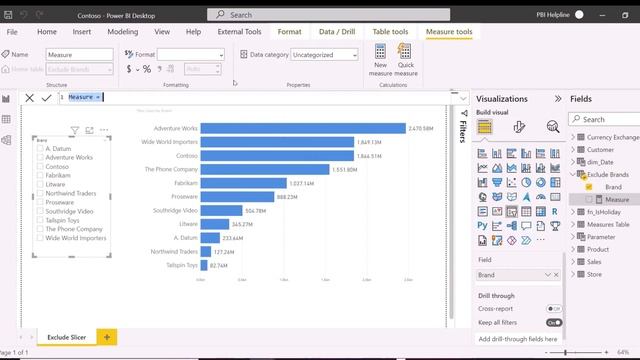This screenshot has height=360, width=640.
Task: Switch to Model view in left sidebar
Action: [6, 140]
